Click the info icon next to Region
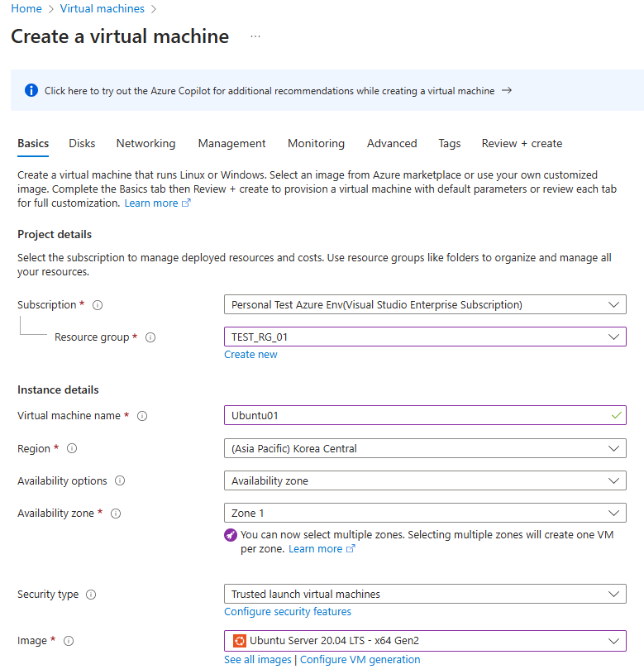 pyautogui.click(x=72, y=448)
